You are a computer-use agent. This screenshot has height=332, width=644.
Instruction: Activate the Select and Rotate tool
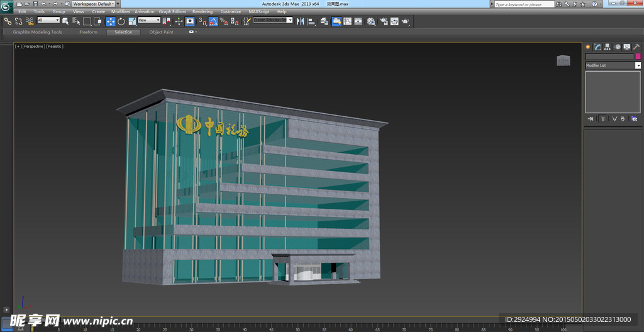pos(121,21)
